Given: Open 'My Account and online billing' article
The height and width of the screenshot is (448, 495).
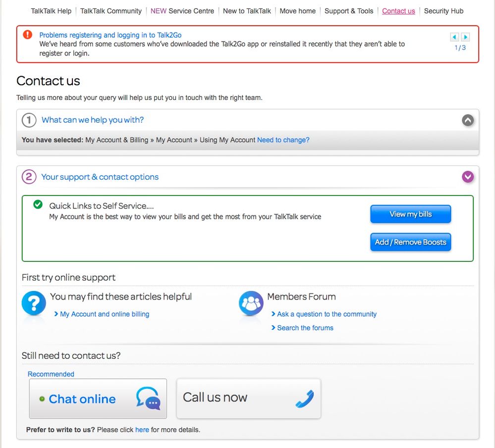Looking at the screenshot, I should [x=105, y=314].
